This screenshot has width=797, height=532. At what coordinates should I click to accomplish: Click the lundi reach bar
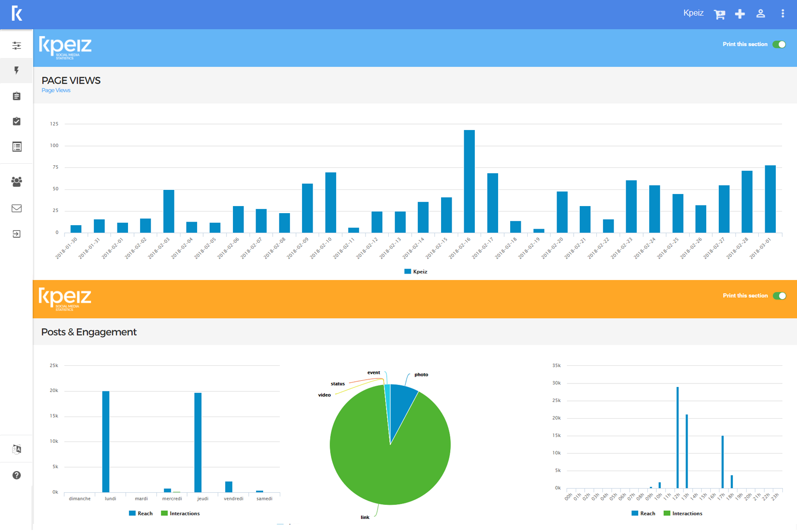tap(106, 442)
